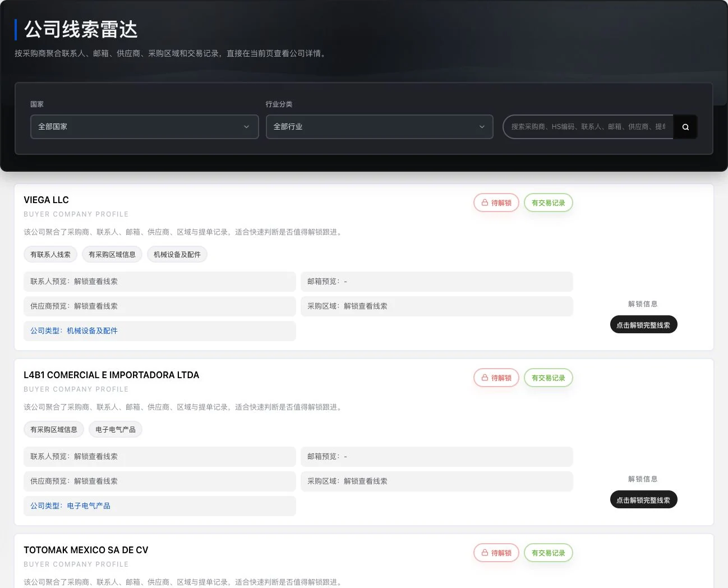The height and width of the screenshot is (588, 728).
Task: Select 有采购区域信息 tag on VIEGA LLC
Action: click(112, 255)
